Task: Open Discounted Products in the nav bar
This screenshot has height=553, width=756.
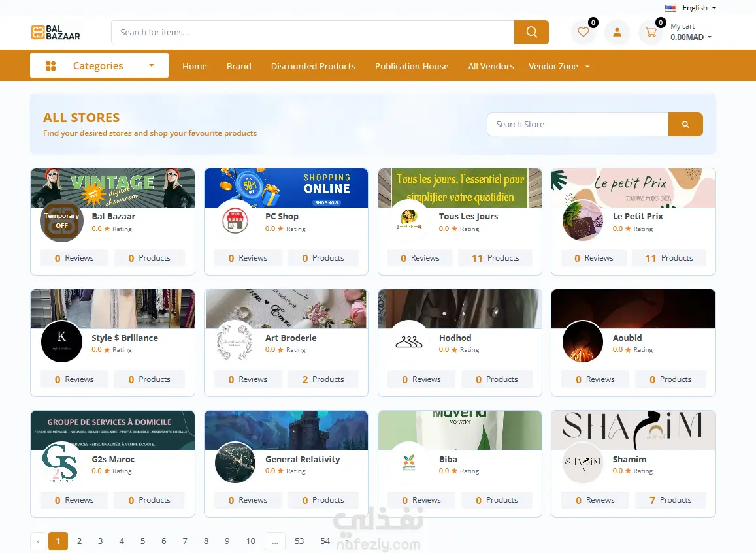Action: [x=313, y=66]
